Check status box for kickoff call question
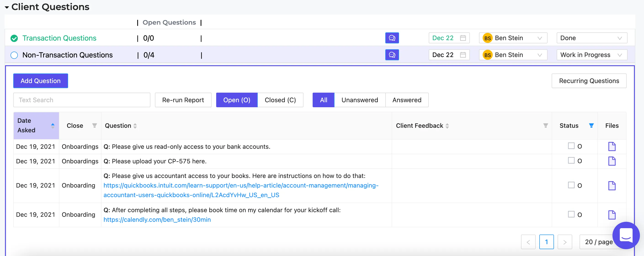The image size is (644, 256). tap(571, 214)
